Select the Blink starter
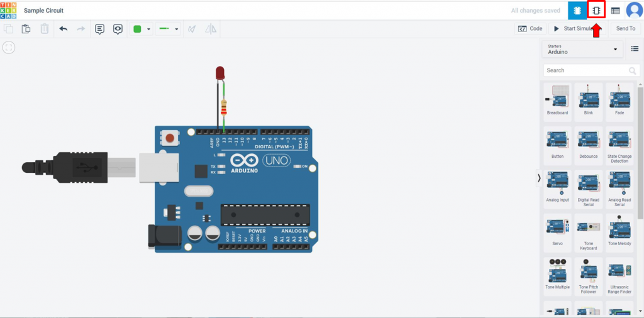644x318 pixels. pyautogui.click(x=588, y=102)
